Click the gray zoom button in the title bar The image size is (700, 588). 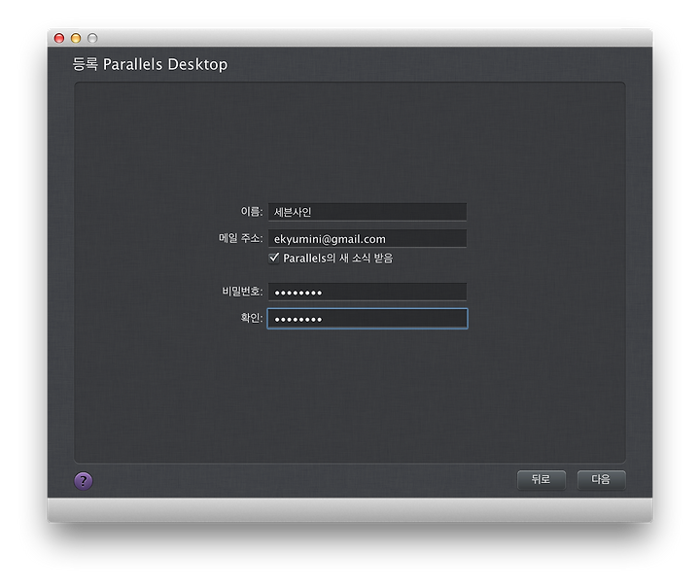92,38
